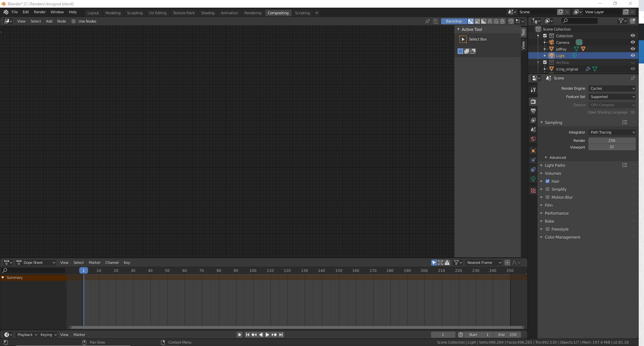Toggle the Backdrop button
Screen dimensions: 644x346
(454, 21)
